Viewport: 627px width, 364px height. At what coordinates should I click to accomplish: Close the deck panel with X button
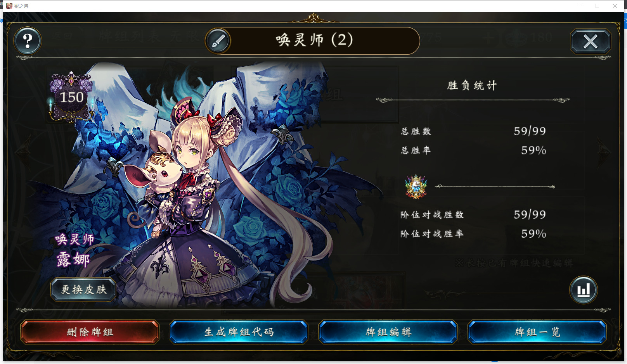pyautogui.click(x=590, y=41)
